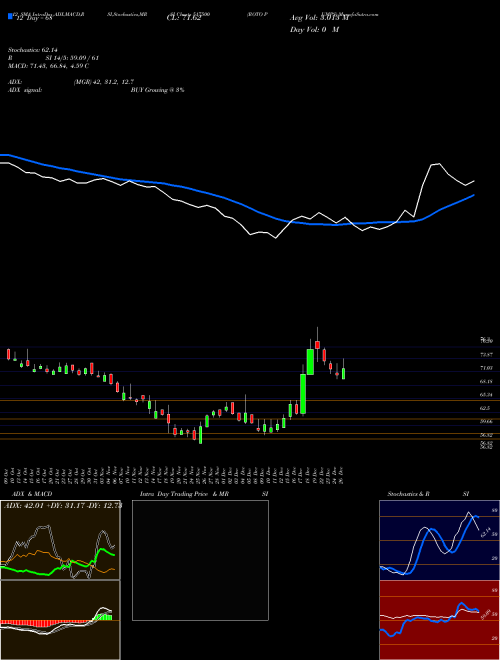The width and height of the screenshot is (500, 660).
Task: Click the 'BUY Growing @ 3%' signal text
Action: (157, 90)
